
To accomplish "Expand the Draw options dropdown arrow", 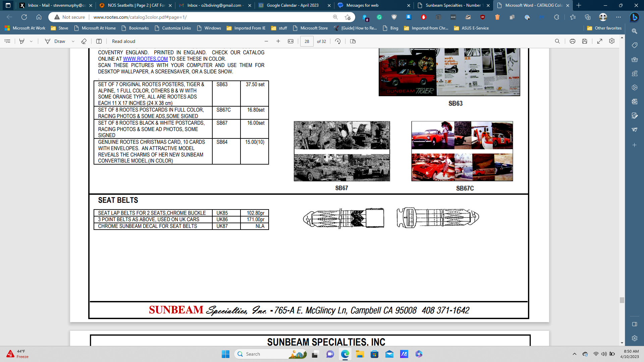I will (73, 41).
